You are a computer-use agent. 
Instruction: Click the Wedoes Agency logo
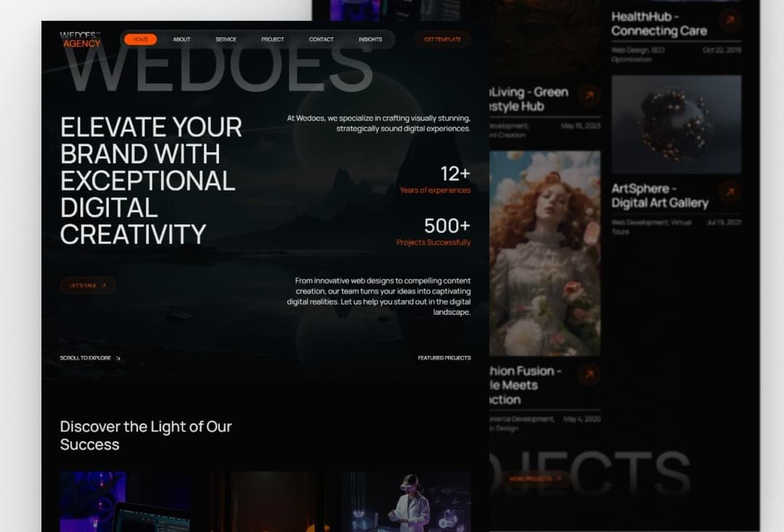coord(81,39)
